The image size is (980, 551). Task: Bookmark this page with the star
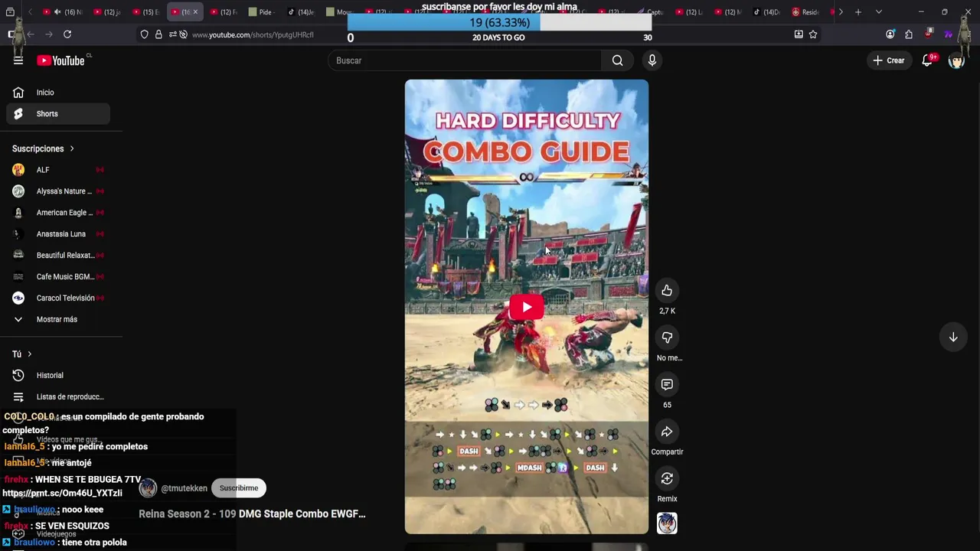pyautogui.click(x=813, y=34)
